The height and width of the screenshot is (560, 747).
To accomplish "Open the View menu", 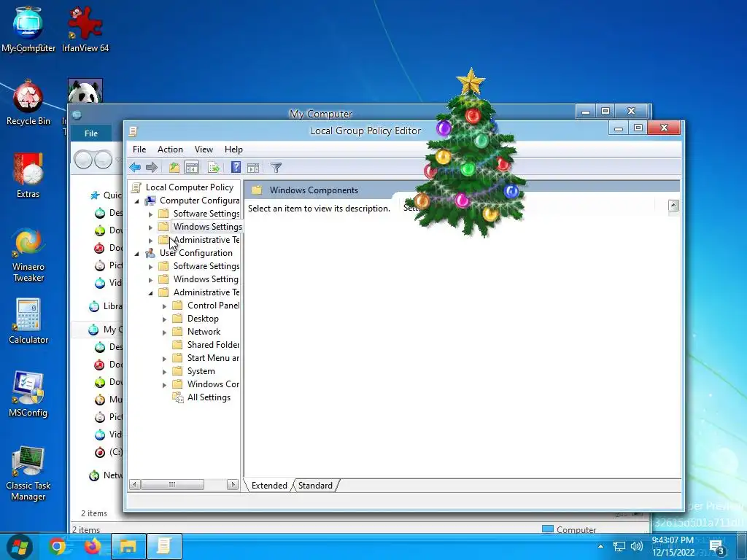I will [204, 149].
